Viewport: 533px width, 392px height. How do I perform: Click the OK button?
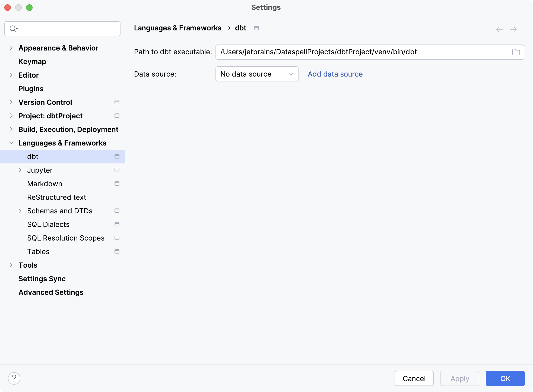click(x=505, y=378)
